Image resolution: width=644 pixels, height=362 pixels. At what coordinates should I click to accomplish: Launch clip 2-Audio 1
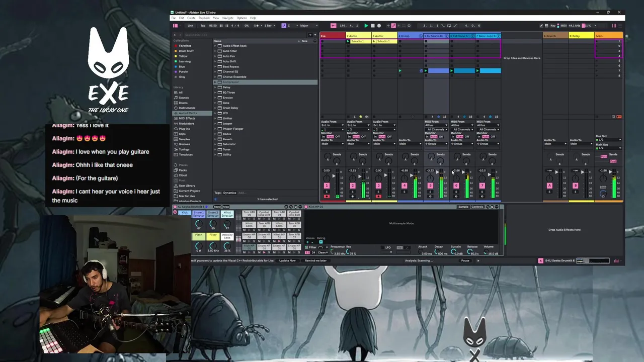pos(348,41)
